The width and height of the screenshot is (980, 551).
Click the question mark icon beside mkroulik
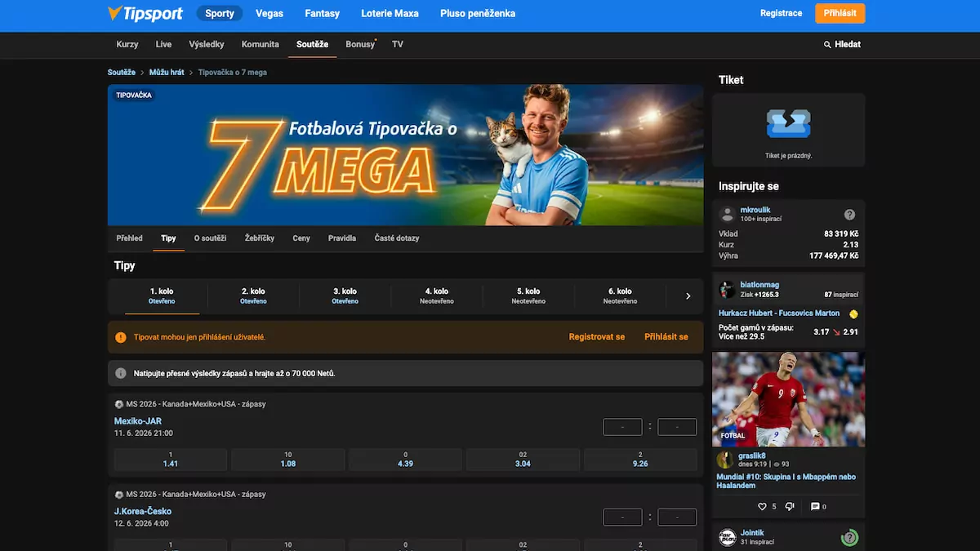click(x=849, y=215)
